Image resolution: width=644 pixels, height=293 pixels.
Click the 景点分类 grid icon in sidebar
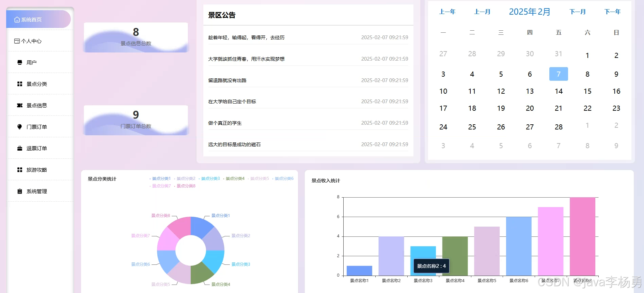pos(20,84)
